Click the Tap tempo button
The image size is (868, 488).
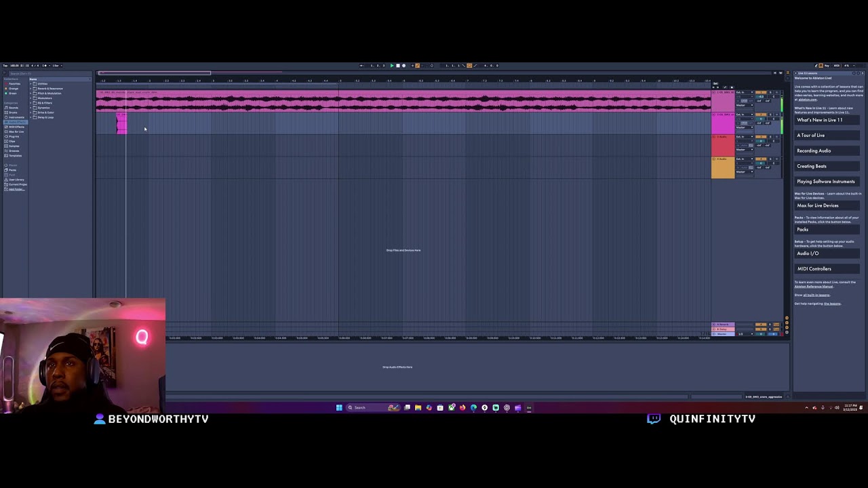coord(5,66)
